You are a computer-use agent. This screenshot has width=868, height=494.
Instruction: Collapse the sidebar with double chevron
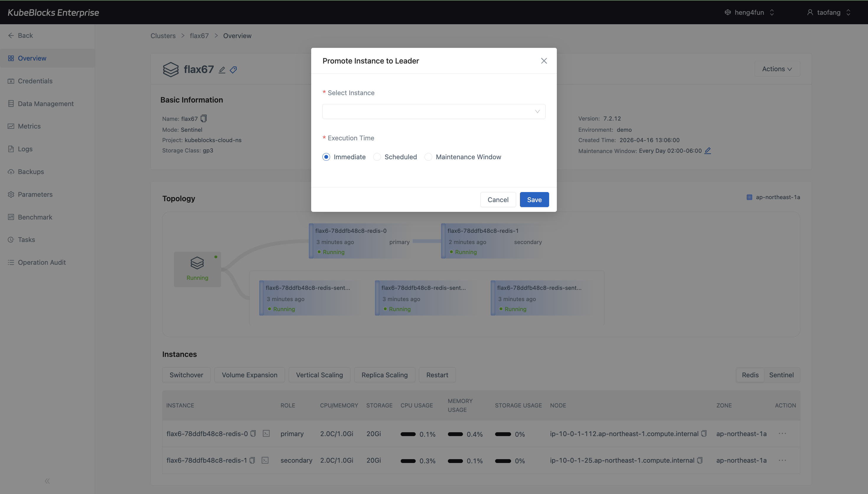click(x=47, y=481)
